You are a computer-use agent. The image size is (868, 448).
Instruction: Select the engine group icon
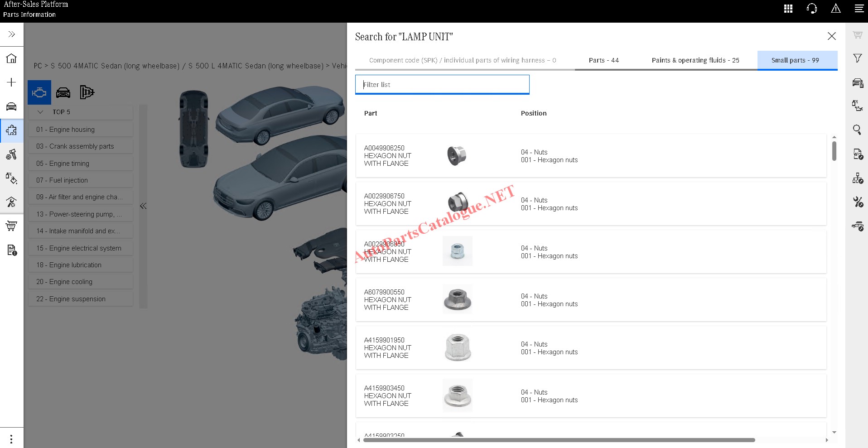pyautogui.click(x=39, y=92)
